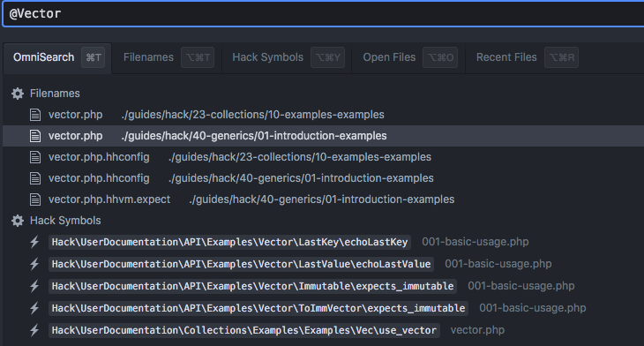
Task: Click the gear icon beside Hack Symbols header
Action: coord(18,221)
